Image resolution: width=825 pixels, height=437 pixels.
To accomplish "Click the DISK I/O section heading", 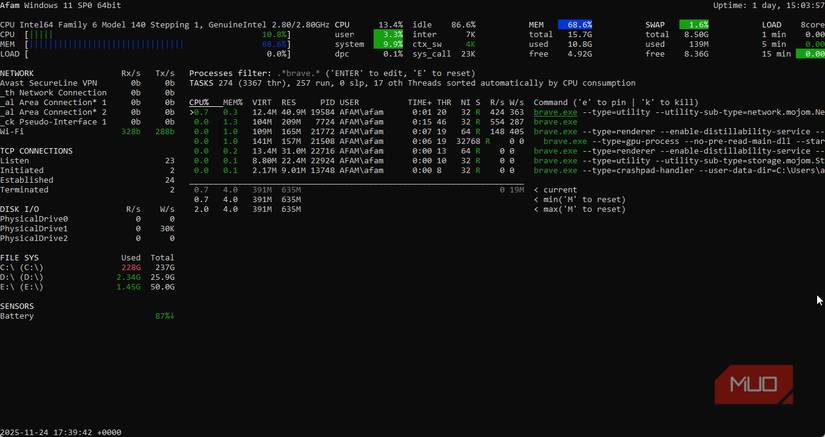I will click(19, 210).
